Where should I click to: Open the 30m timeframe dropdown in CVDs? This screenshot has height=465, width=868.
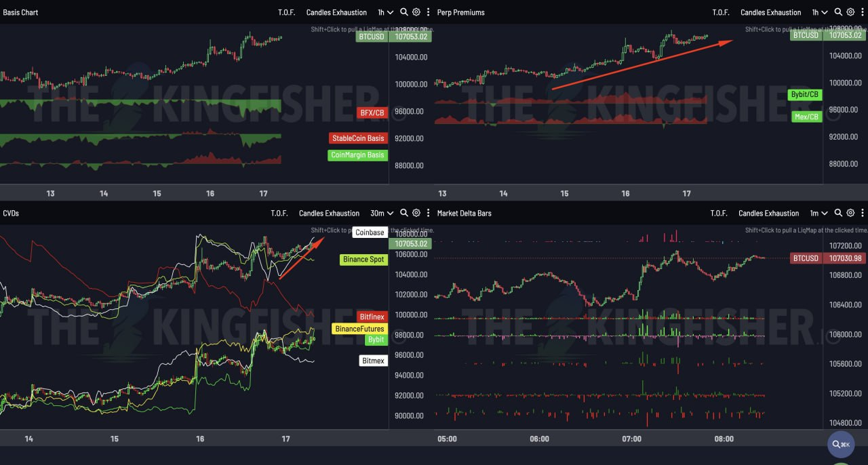point(382,213)
